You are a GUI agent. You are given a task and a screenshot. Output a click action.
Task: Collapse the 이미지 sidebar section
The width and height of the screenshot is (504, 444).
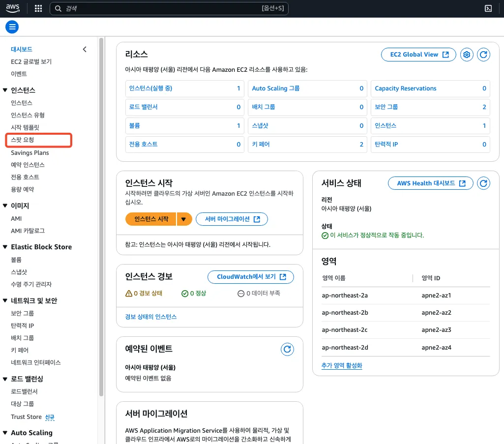pos(5,206)
